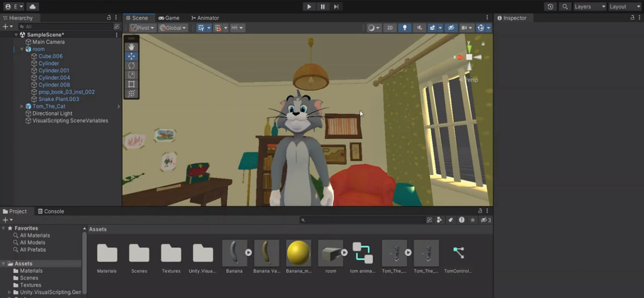
Task: Toggle scene audio mute icon
Action: tap(420, 28)
